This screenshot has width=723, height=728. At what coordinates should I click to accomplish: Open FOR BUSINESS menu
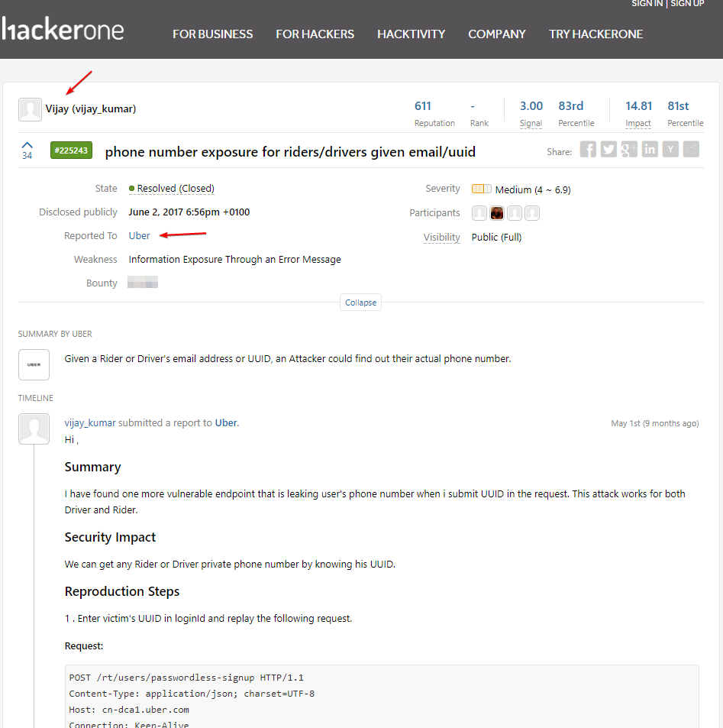212,34
